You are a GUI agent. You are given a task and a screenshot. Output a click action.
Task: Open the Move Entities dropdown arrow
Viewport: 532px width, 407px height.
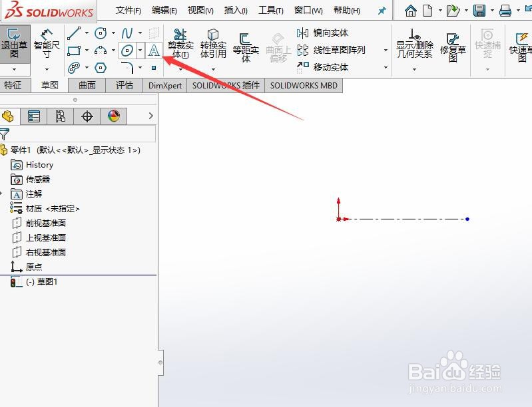pos(386,67)
